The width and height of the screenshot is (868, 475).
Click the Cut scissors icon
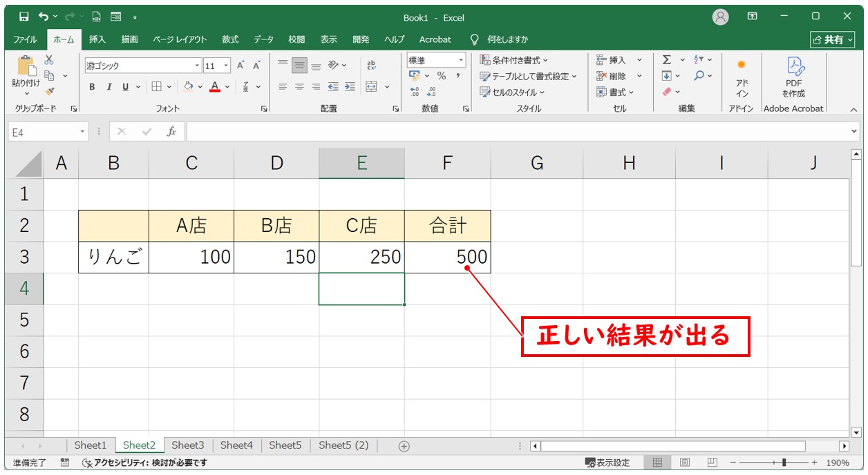click(49, 61)
